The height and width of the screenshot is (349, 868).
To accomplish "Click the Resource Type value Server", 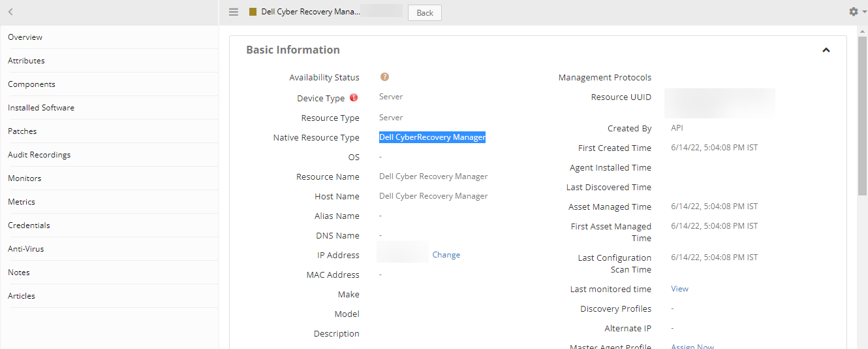I will 391,118.
